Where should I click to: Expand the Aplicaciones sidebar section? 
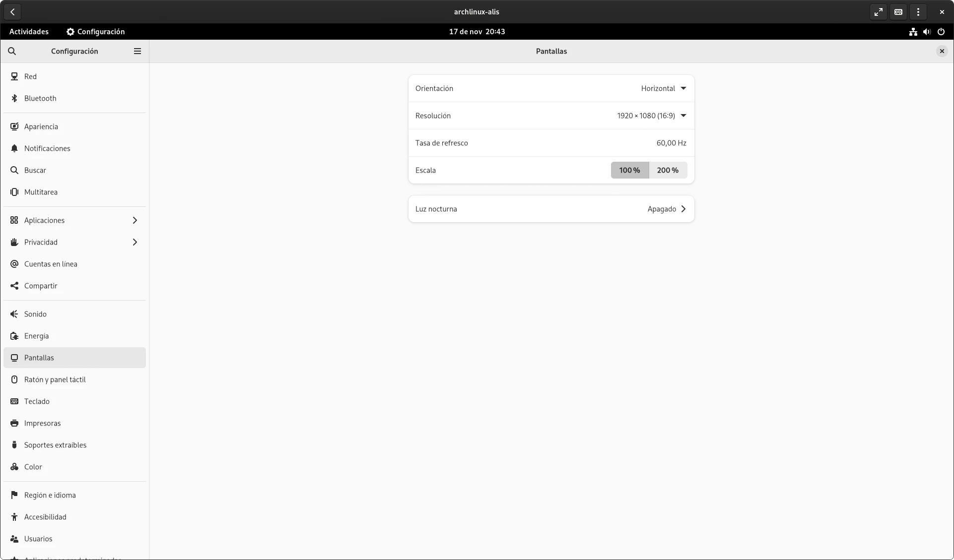(74, 220)
